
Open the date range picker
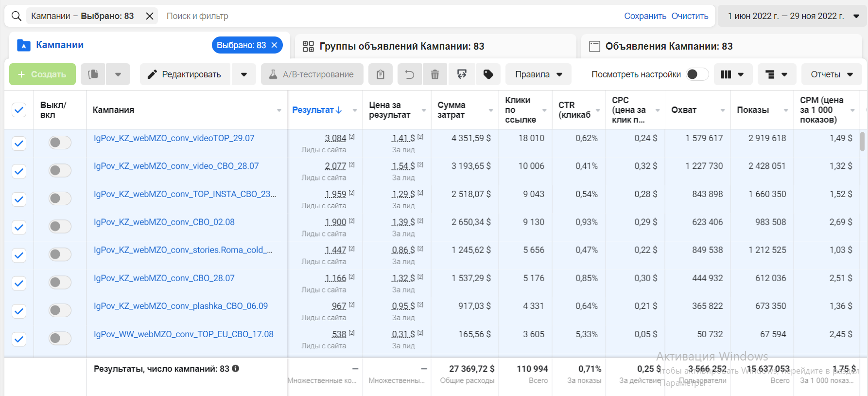pos(793,16)
